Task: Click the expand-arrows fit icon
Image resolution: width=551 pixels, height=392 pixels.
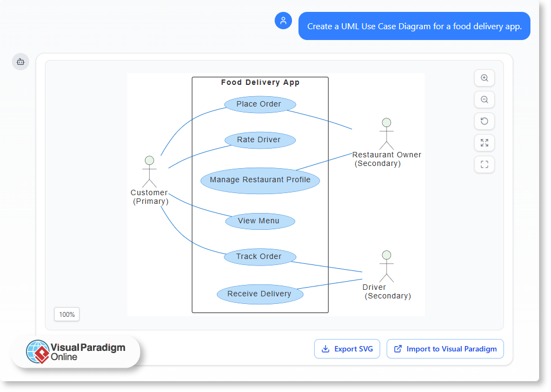Action: pyautogui.click(x=484, y=143)
